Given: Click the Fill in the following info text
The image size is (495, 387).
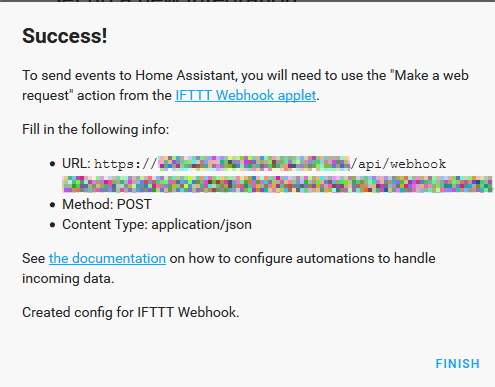Looking at the screenshot, I should [x=96, y=129].
